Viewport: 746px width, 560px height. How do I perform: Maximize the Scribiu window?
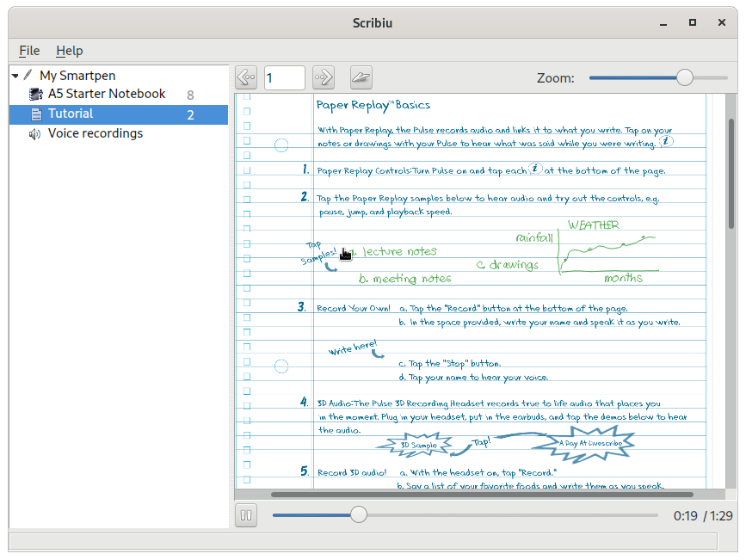coord(693,22)
